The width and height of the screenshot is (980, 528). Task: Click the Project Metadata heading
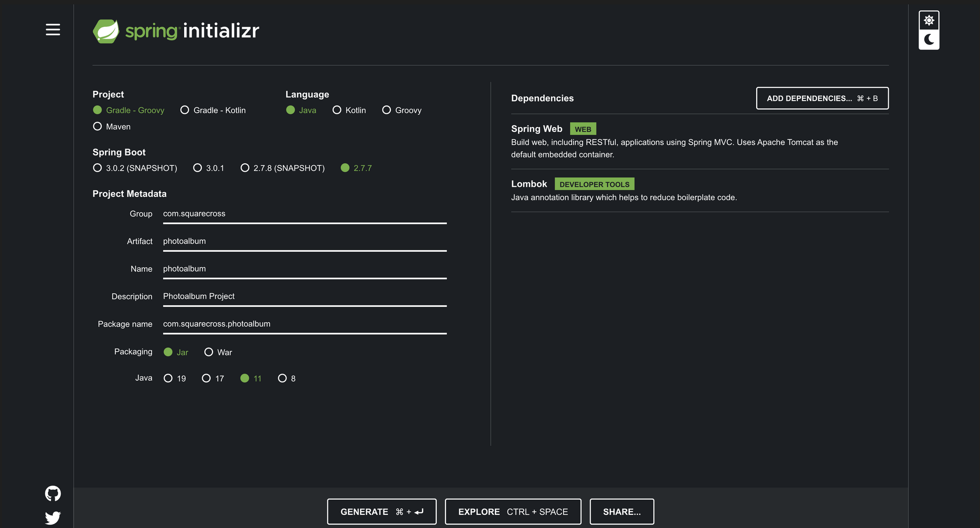[x=129, y=194]
